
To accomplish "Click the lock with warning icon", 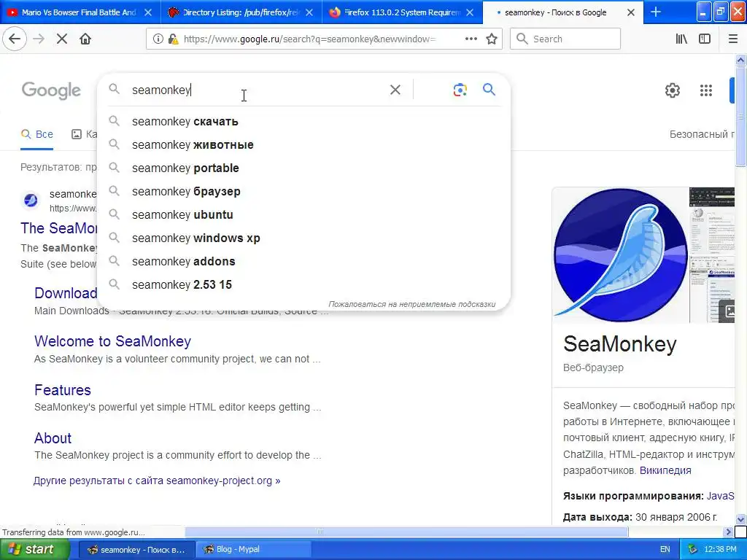I will point(173,39).
